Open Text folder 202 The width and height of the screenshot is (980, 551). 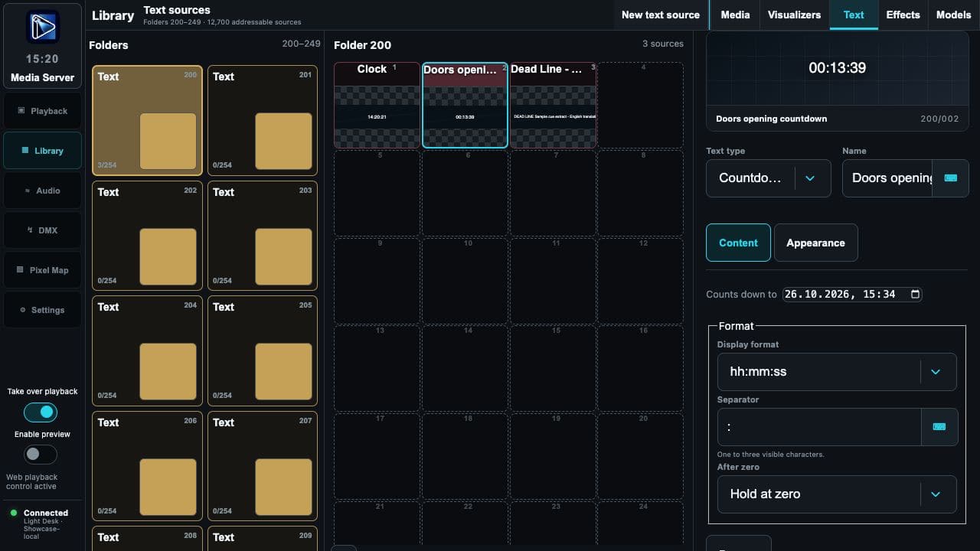tap(147, 236)
